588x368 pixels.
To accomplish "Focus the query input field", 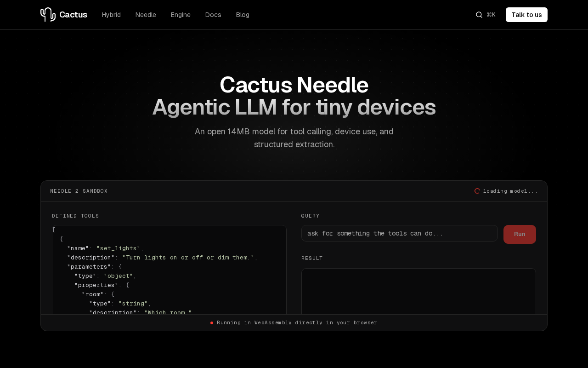I will pyautogui.click(x=400, y=233).
